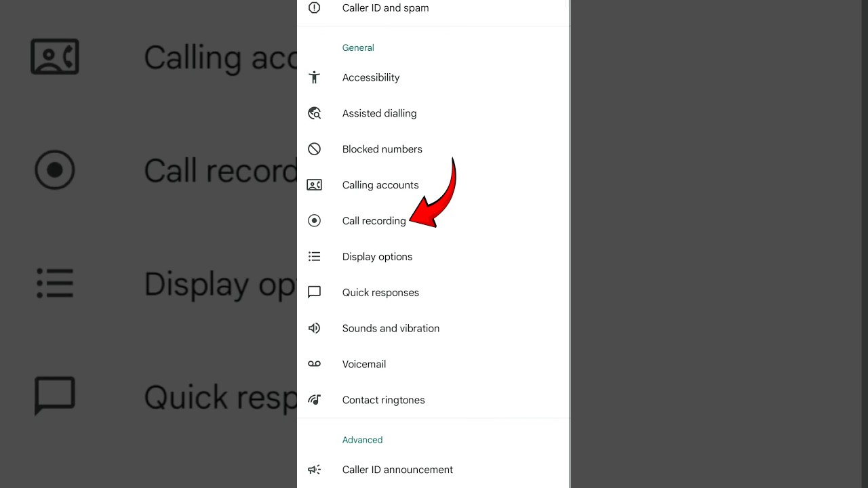The height and width of the screenshot is (488, 868).
Task: Tap the Sounds and vibration speaker icon
Action: click(x=314, y=328)
